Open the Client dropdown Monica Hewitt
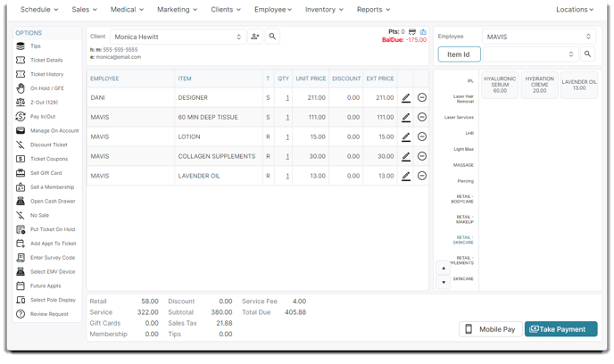This screenshot has width=614, height=364. point(178,37)
